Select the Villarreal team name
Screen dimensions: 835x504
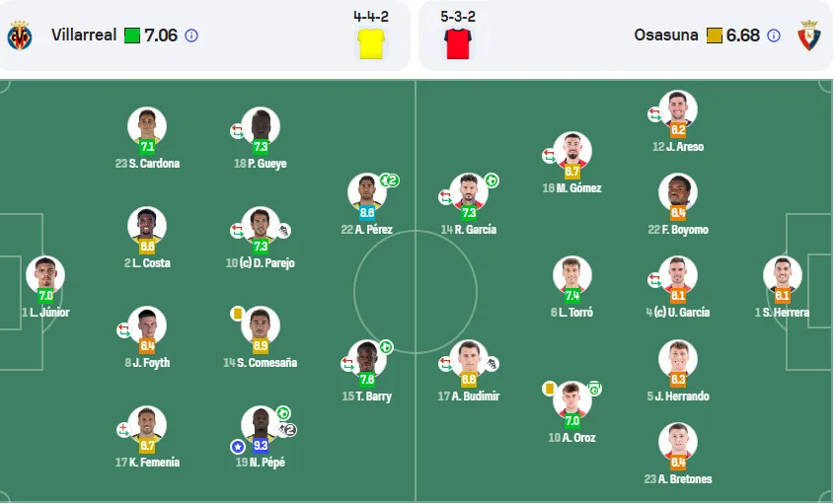[x=84, y=36]
